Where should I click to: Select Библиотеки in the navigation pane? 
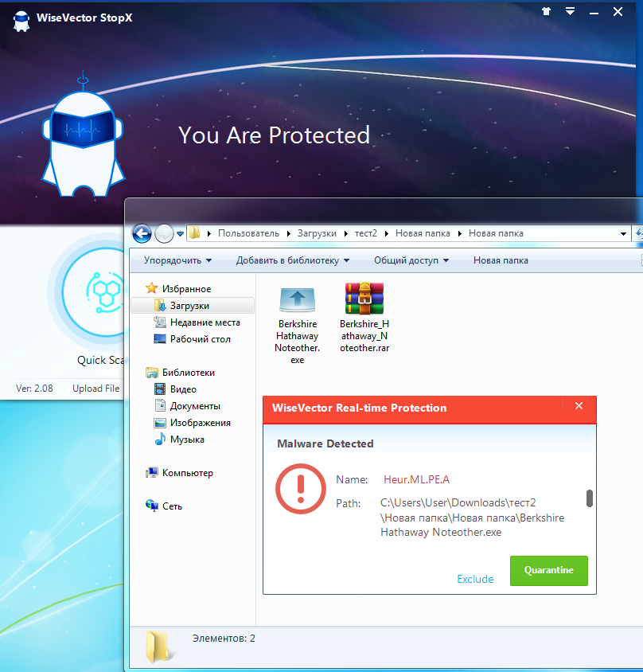point(188,373)
